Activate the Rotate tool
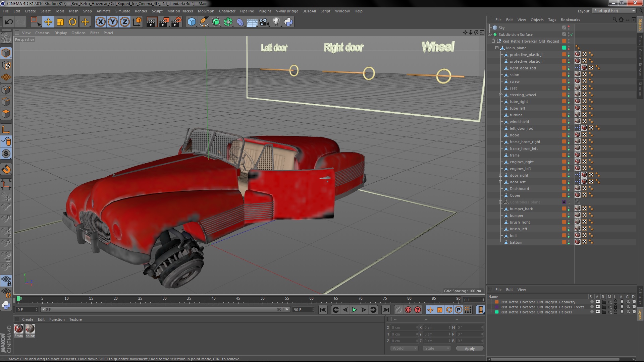Image resolution: width=644 pixels, height=362 pixels. click(x=72, y=22)
